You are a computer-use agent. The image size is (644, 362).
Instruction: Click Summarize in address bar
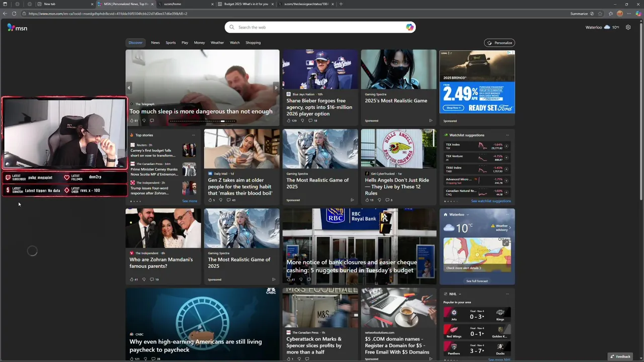(579, 14)
